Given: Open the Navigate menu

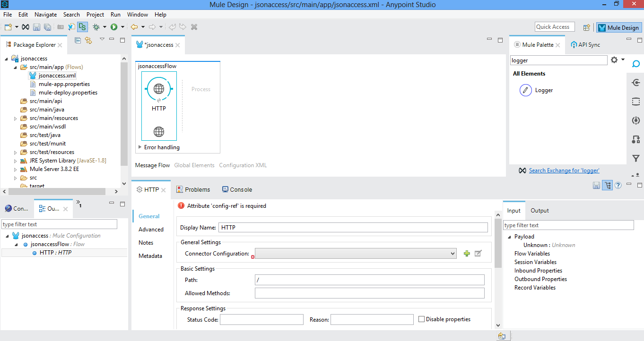Looking at the screenshot, I should pyautogui.click(x=45, y=15).
